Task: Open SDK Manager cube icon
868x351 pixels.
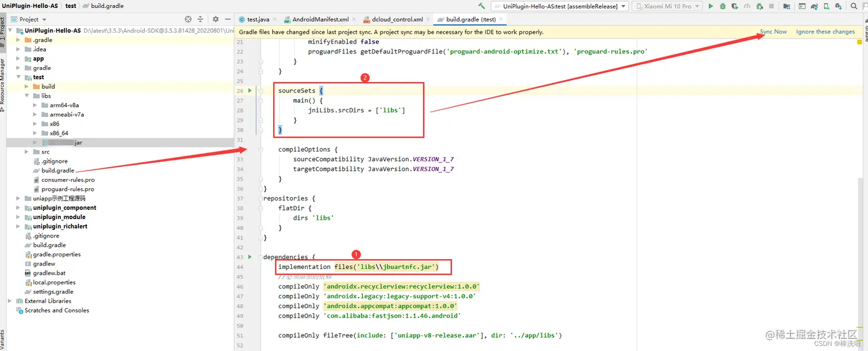Action: pyautogui.click(x=840, y=6)
